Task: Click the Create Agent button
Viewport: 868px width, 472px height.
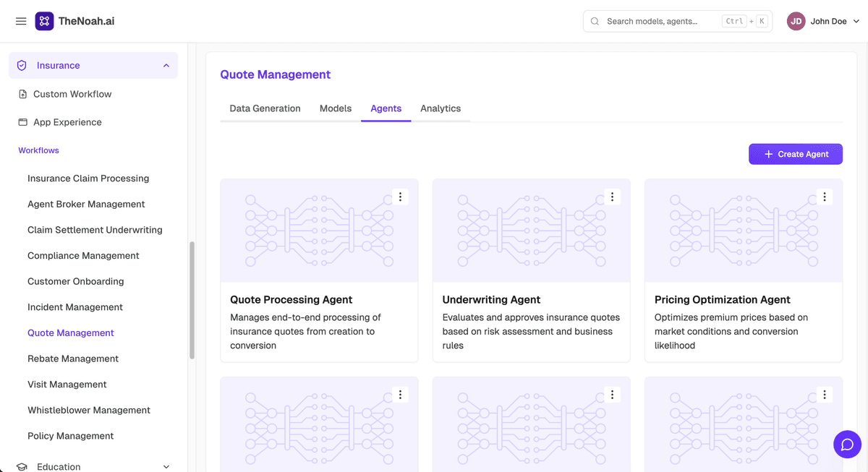Action: point(796,154)
